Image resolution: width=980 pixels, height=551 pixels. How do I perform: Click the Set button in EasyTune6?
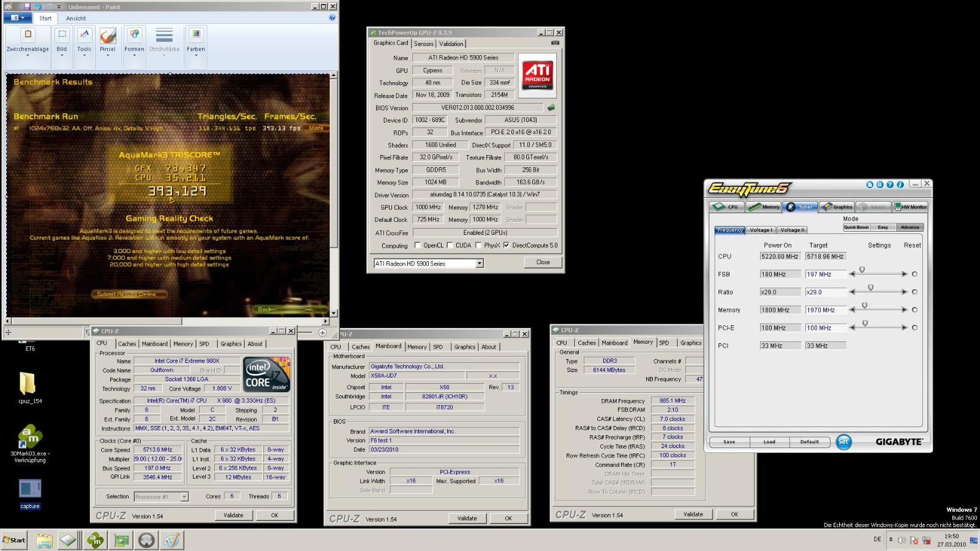click(843, 441)
